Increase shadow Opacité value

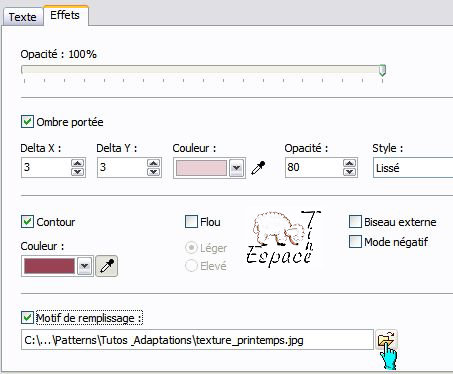pos(349,163)
